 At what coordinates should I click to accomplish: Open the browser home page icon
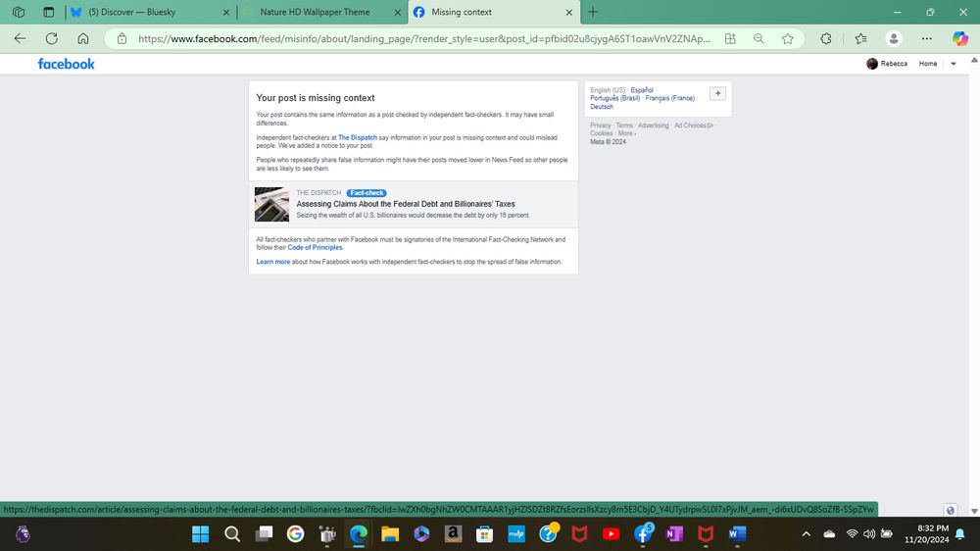tap(83, 39)
